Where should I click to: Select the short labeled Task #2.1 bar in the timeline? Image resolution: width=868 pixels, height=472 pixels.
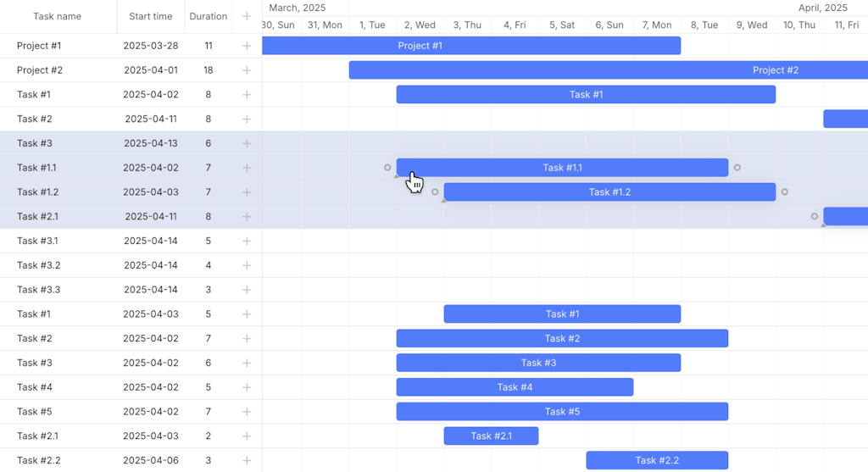coord(491,436)
